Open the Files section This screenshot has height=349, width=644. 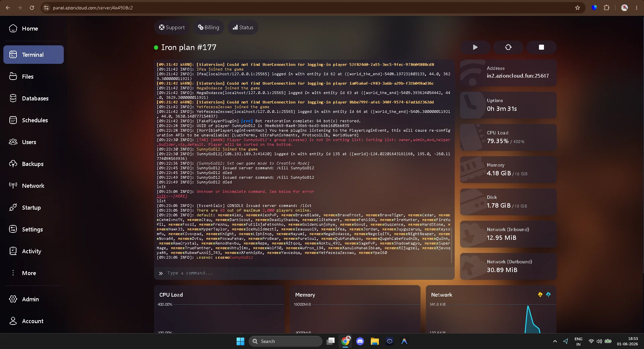tap(33, 77)
